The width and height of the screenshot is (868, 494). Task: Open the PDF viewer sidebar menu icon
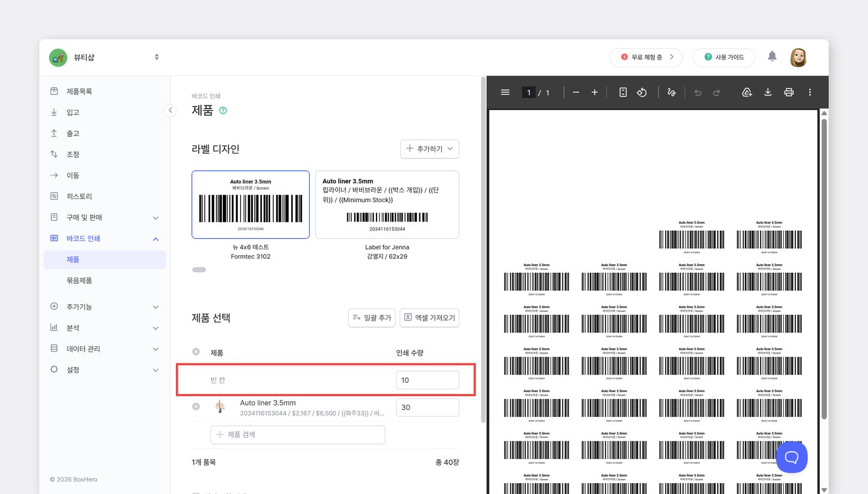click(x=505, y=92)
